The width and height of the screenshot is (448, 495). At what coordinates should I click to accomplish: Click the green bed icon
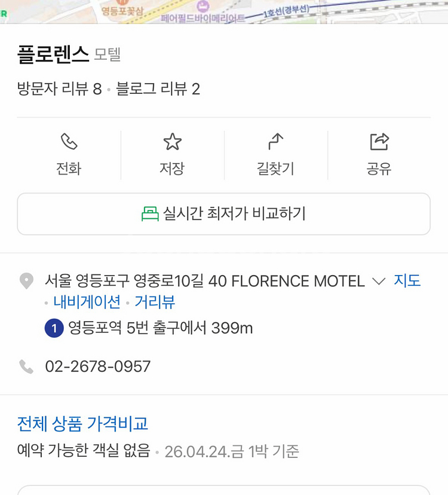150,214
